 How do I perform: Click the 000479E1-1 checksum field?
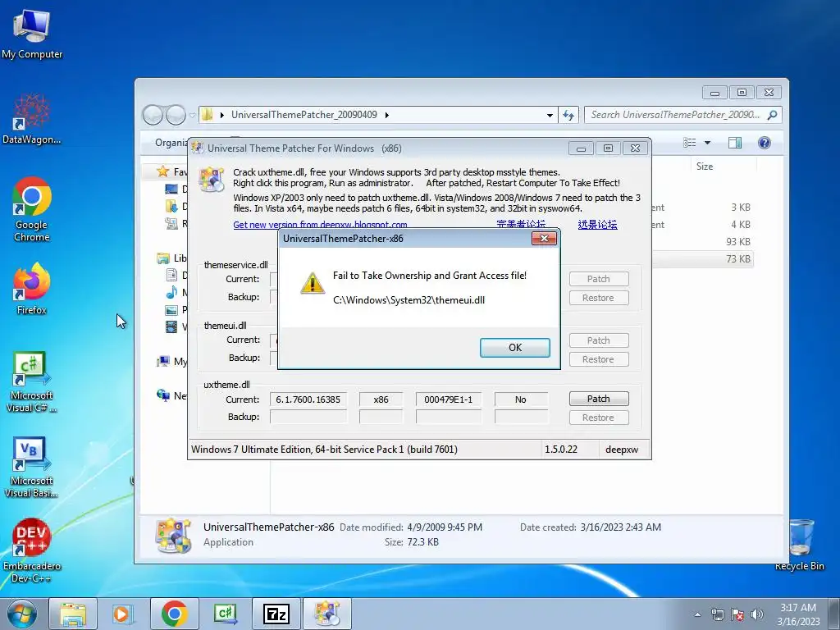pos(449,399)
